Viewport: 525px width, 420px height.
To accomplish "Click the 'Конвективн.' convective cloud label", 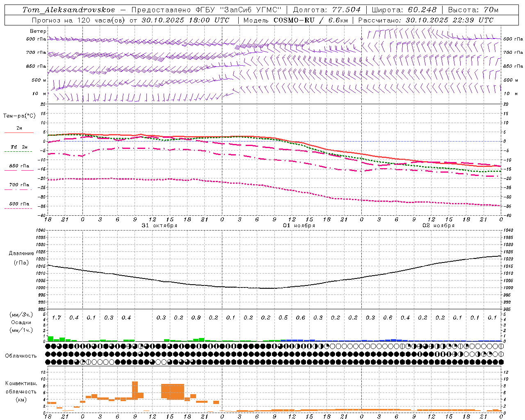I will coord(21,383).
